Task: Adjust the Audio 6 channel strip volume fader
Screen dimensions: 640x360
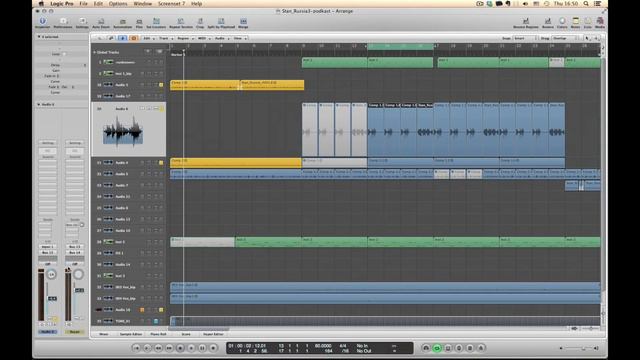Action: click(x=52, y=299)
